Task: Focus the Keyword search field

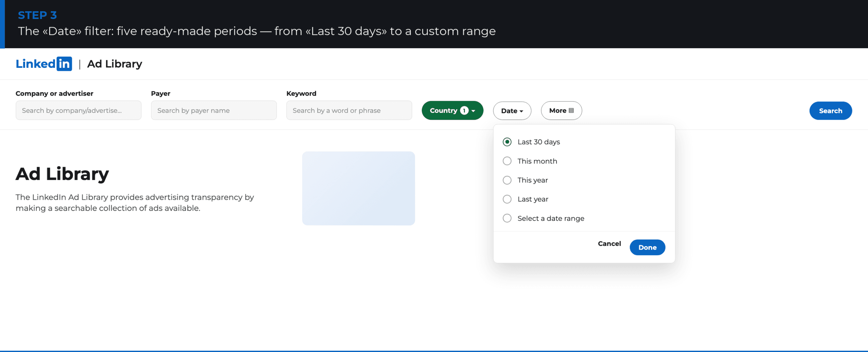Action: [x=349, y=110]
